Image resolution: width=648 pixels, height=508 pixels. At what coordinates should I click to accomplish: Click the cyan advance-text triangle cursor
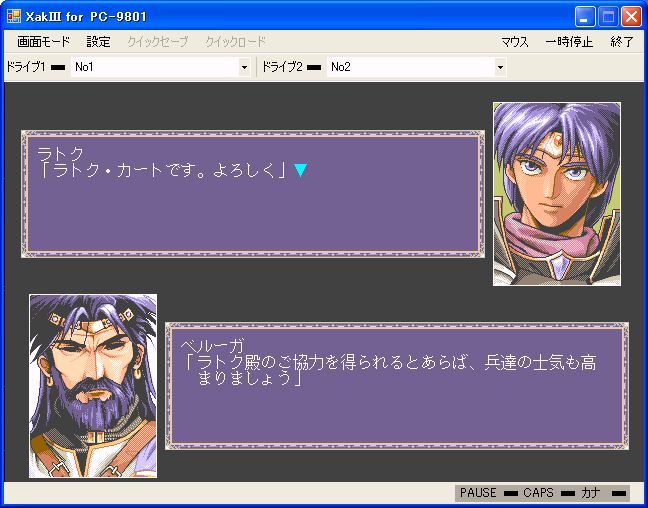[300, 170]
